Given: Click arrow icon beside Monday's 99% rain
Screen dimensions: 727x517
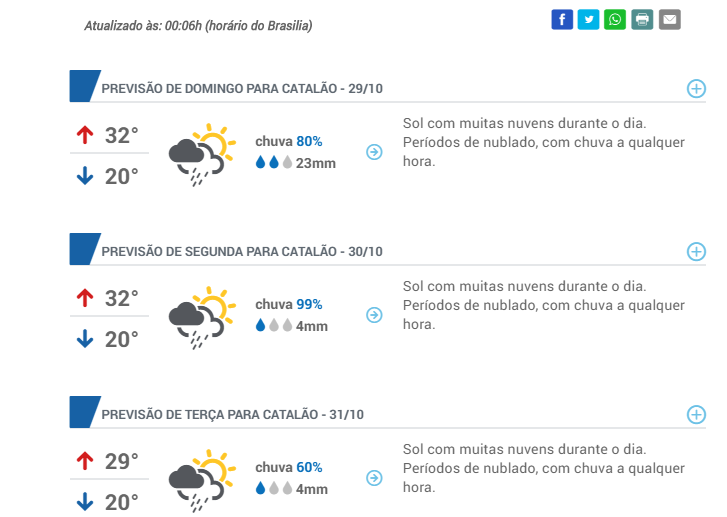Looking at the screenshot, I should point(374,315).
